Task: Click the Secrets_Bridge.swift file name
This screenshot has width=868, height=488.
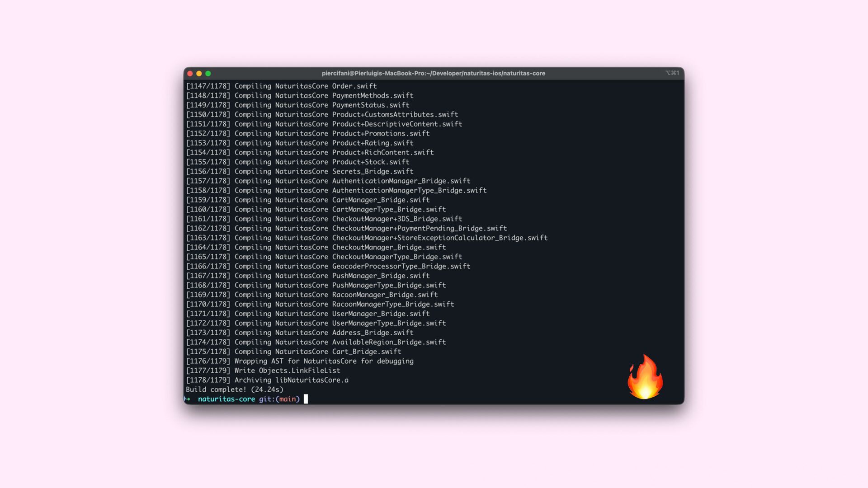Action: 373,171
